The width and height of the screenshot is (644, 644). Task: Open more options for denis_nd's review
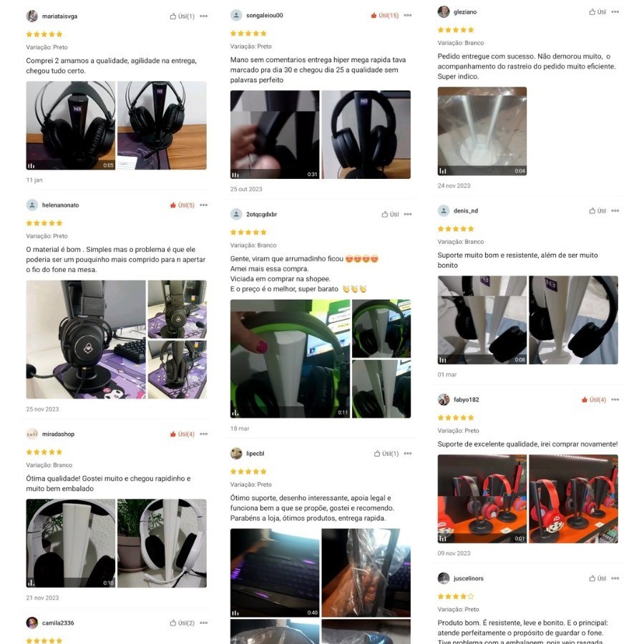click(615, 210)
